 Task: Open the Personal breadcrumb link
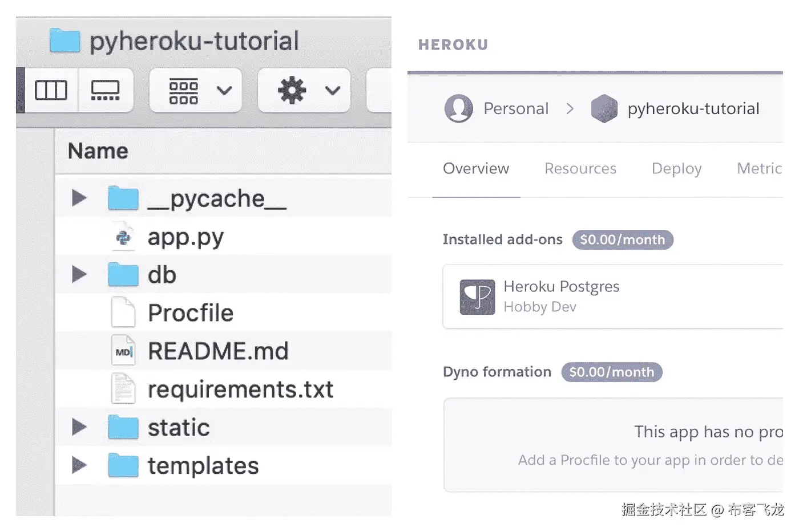[516, 108]
